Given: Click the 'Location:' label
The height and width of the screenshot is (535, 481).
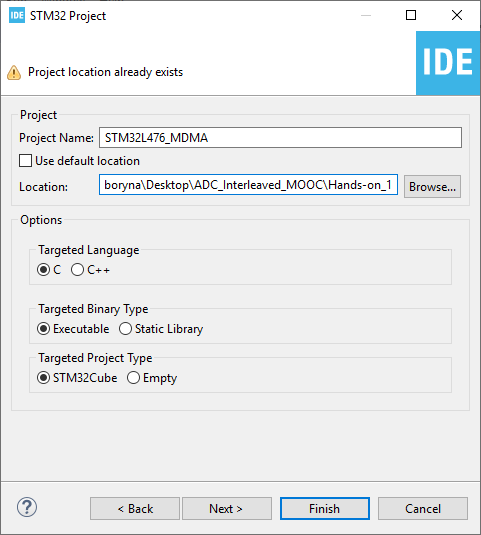Looking at the screenshot, I should pyautogui.click(x=43, y=187).
